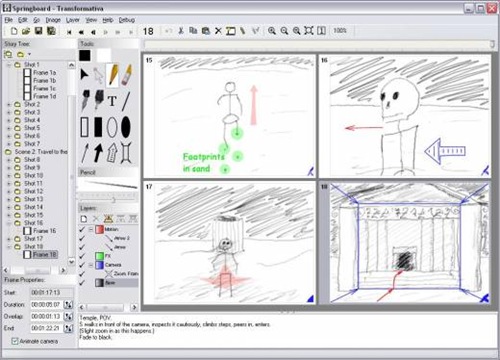Select the outlined striped arrow tool
The width and height of the screenshot is (500, 360).
click(112, 153)
